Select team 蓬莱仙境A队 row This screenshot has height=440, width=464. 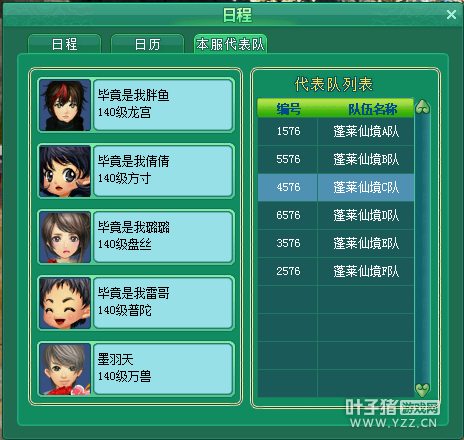pos(336,131)
